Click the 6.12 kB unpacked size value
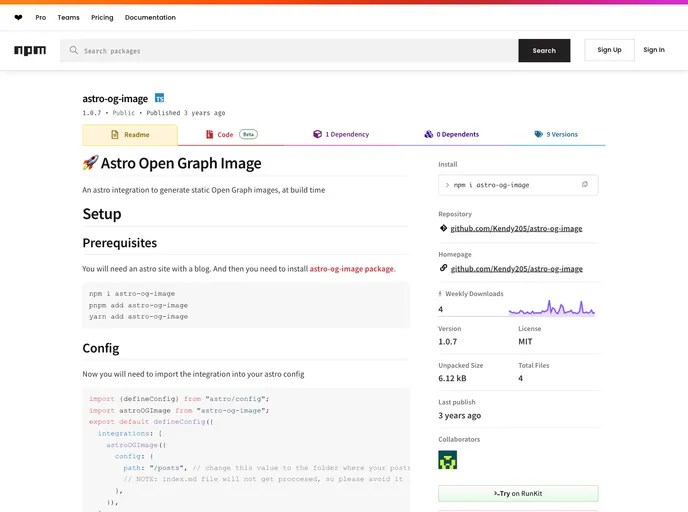The width and height of the screenshot is (688, 512). (x=452, y=378)
